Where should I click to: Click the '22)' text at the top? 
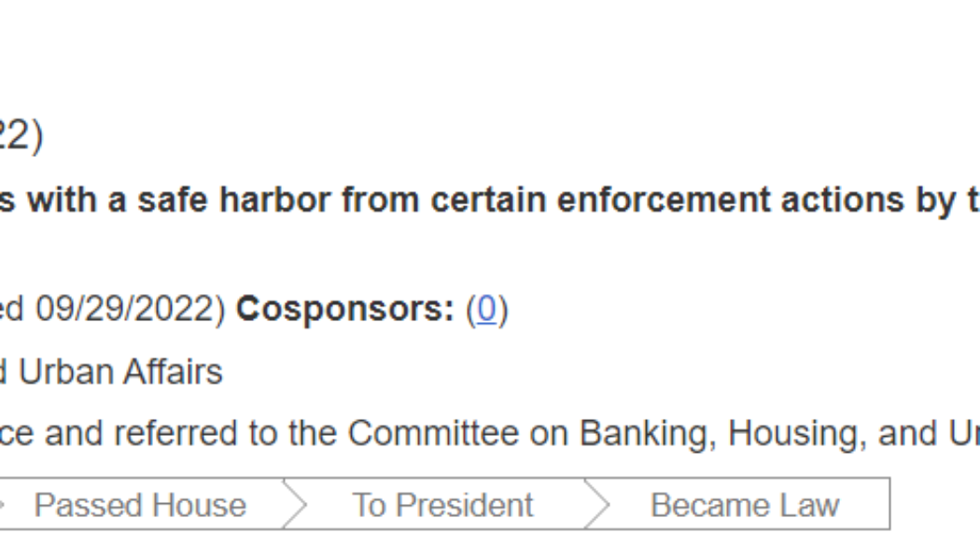coord(21,137)
